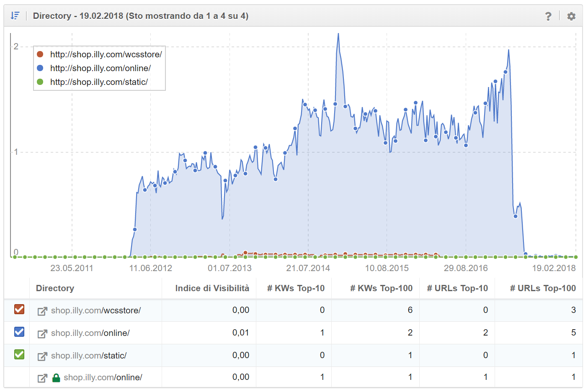The height and width of the screenshot is (392, 588).
Task: Click the red wcsstore legend entry
Action: click(x=106, y=54)
